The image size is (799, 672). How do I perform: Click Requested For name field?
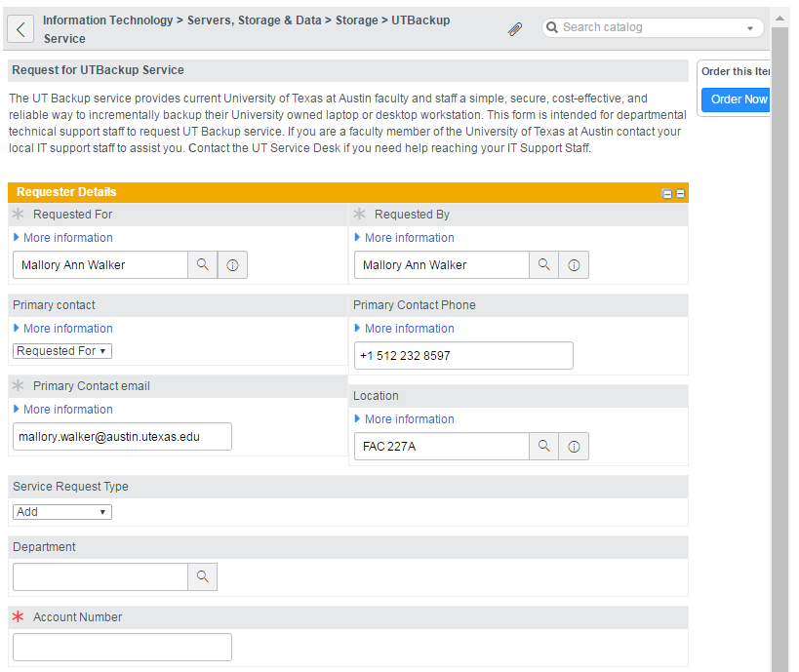pyautogui.click(x=100, y=265)
